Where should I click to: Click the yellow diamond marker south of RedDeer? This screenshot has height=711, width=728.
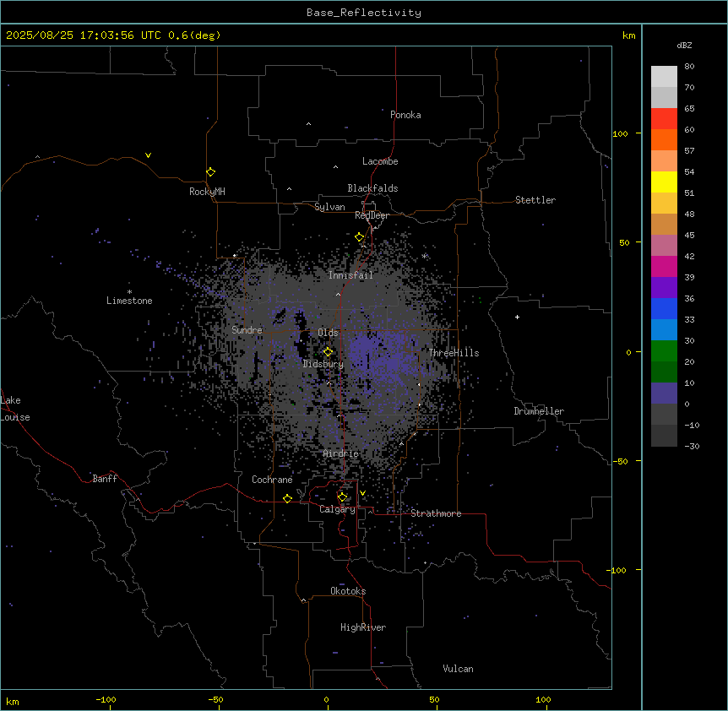360,237
